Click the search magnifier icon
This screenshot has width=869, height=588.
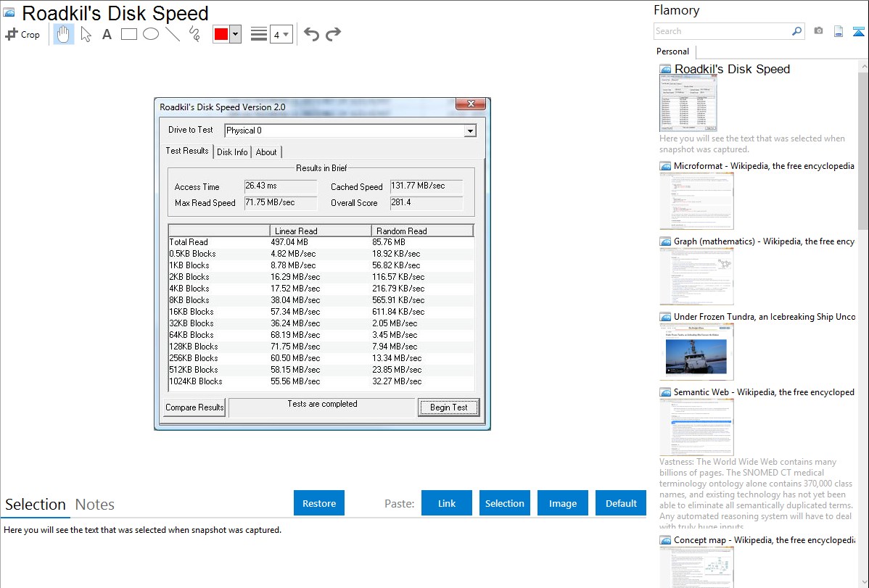797,31
